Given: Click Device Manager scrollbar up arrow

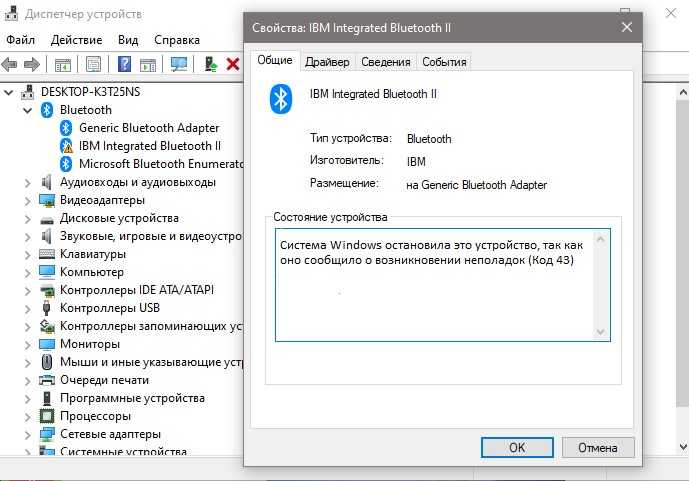Looking at the screenshot, I should pos(683,92).
